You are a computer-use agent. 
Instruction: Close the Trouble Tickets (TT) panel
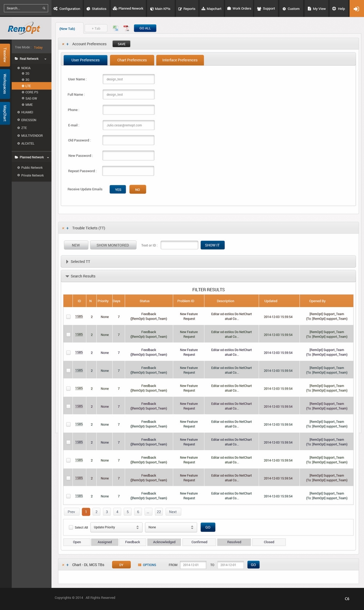(x=63, y=228)
